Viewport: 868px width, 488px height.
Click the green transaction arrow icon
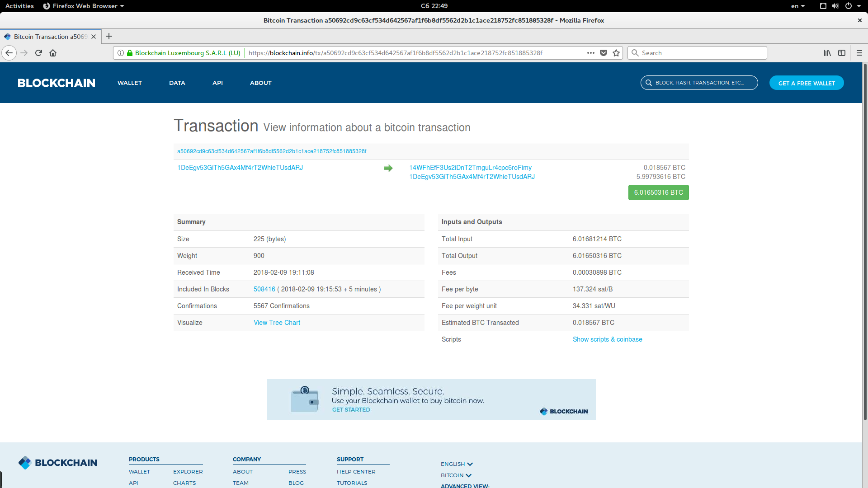point(388,168)
